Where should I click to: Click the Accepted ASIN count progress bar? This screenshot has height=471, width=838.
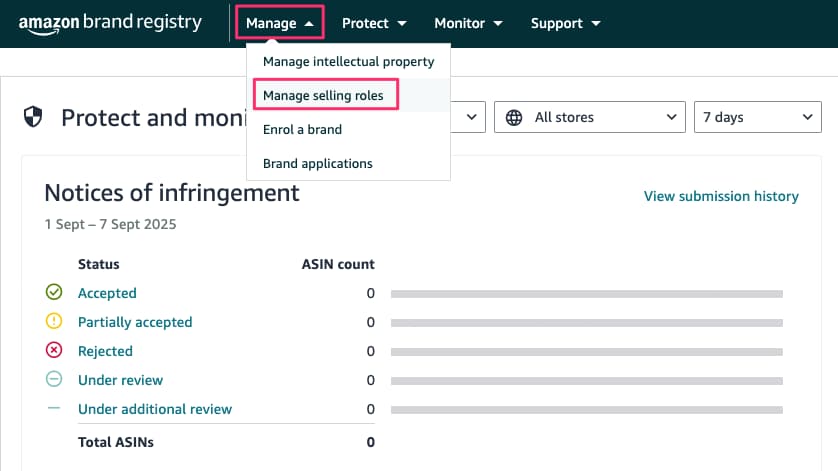click(x=587, y=294)
